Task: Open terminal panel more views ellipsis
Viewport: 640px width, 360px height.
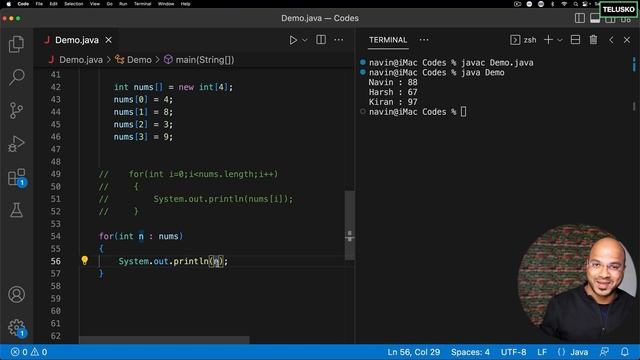Action: [424, 40]
